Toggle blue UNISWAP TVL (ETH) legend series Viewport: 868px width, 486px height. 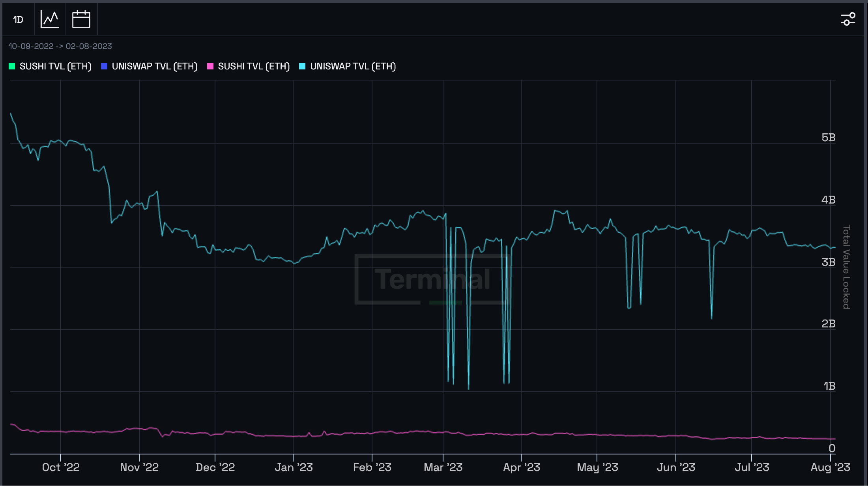tap(149, 66)
